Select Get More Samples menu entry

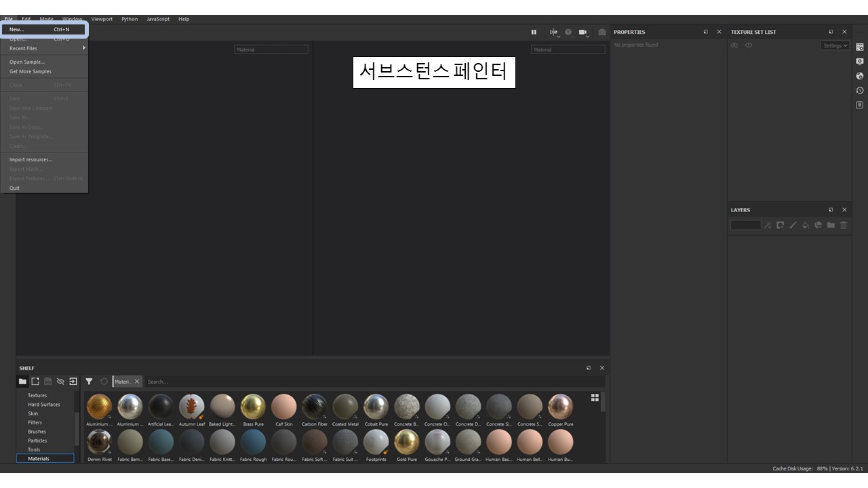tap(45, 71)
